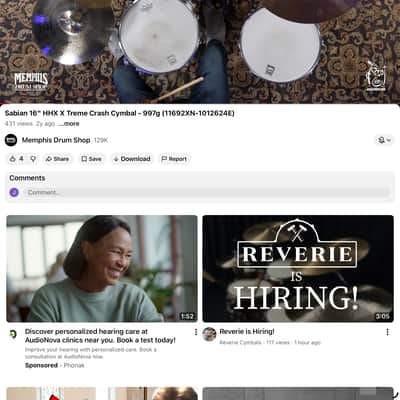Click the AudioNova advertiser logo icon

(x=13, y=334)
